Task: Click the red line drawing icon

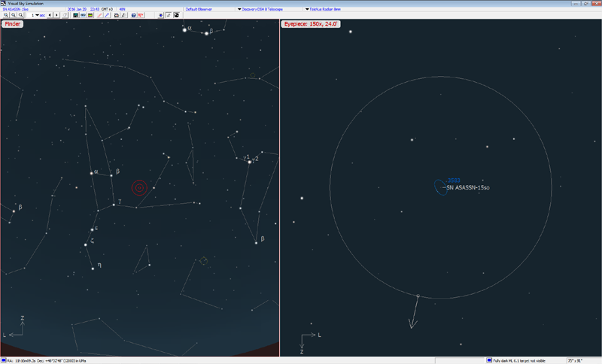Action: [x=99, y=15]
